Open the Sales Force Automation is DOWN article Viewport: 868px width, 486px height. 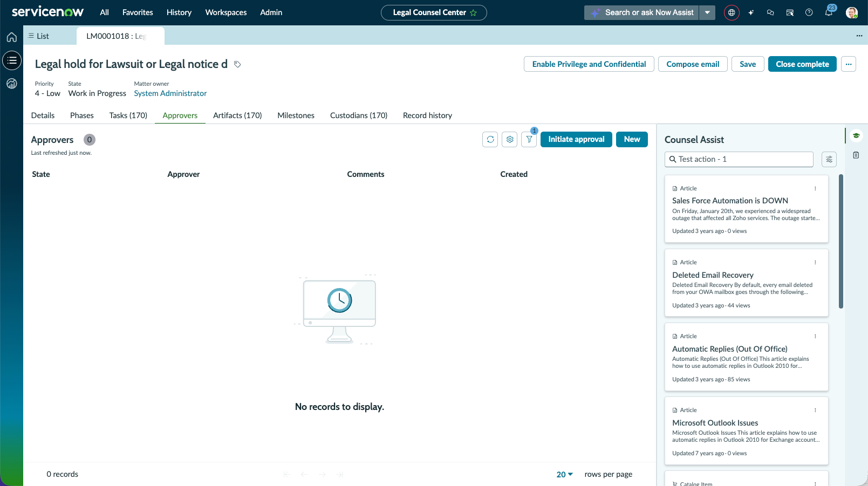(730, 201)
